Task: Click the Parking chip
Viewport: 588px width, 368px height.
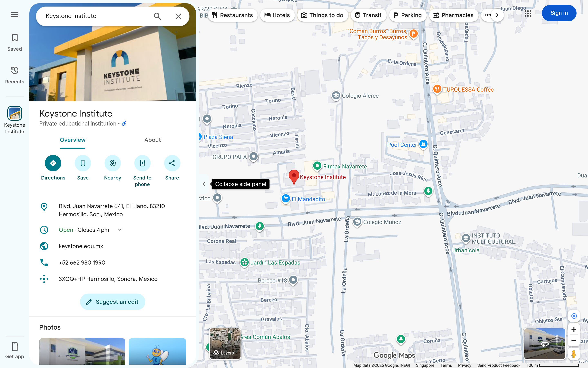Action: [x=408, y=15]
